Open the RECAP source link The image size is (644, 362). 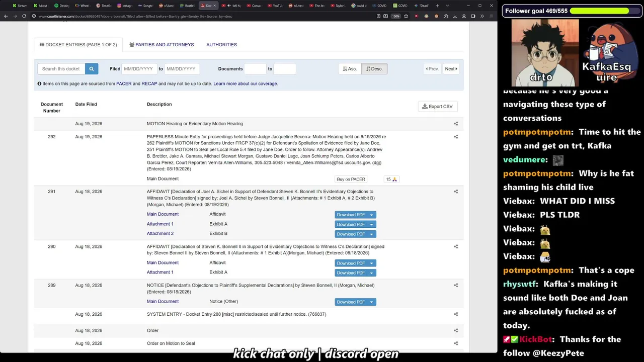(x=149, y=83)
